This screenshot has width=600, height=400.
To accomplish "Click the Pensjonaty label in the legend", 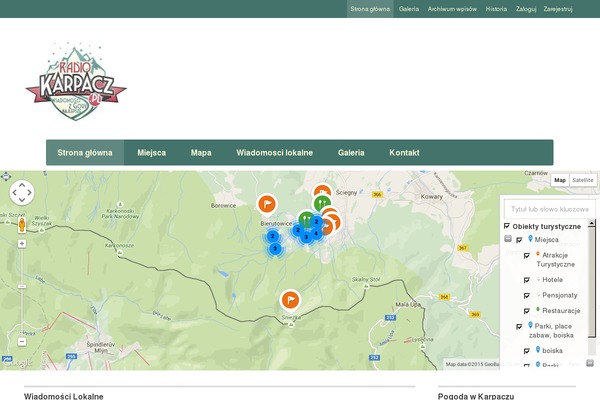I will 559,296.
